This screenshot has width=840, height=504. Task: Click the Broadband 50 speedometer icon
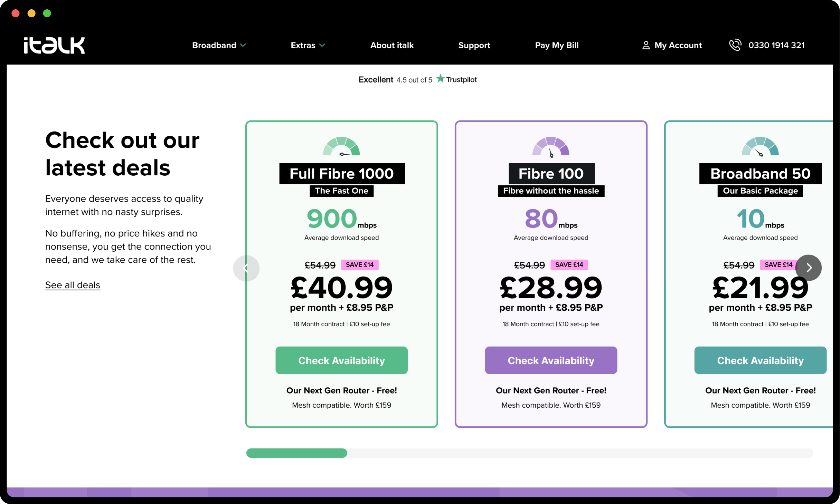(760, 146)
